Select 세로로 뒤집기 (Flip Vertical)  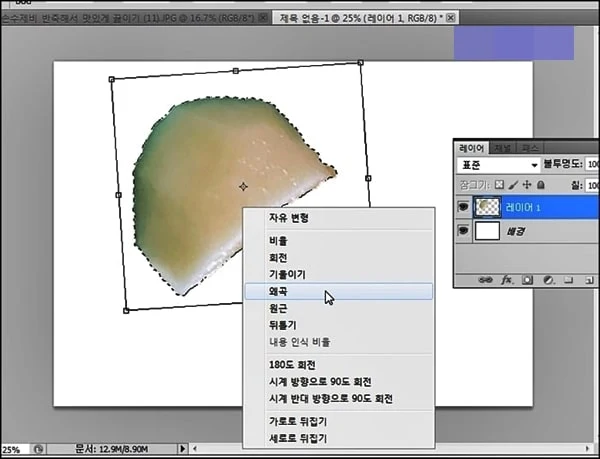coord(339,438)
